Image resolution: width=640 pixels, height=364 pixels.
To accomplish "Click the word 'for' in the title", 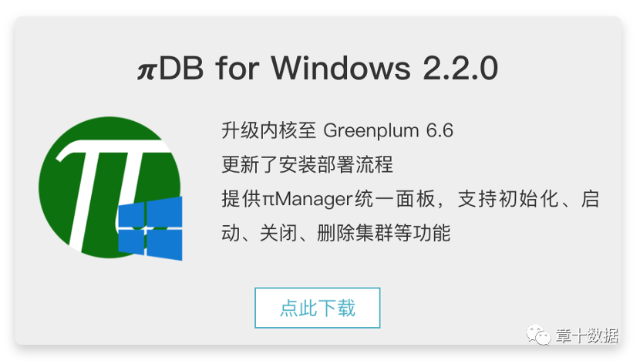I will tap(237, 68).
